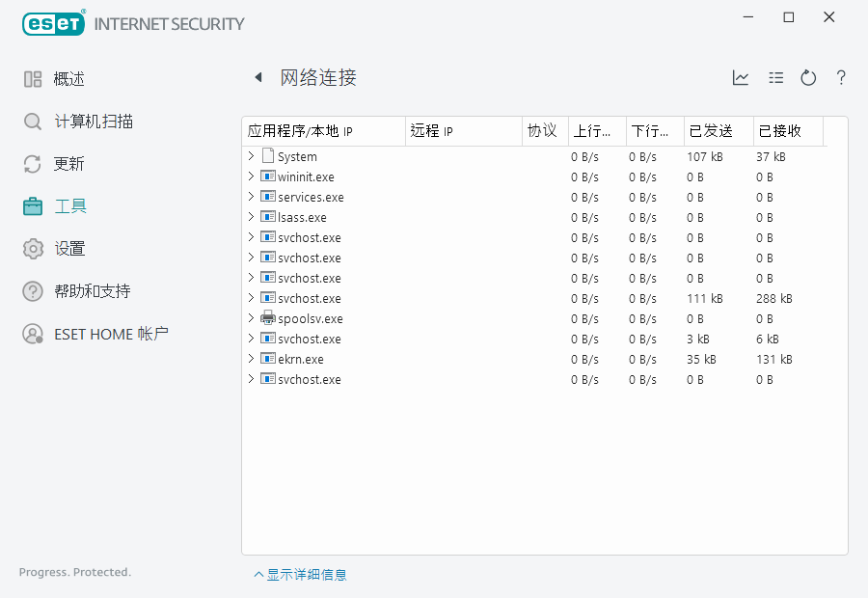Click the 概述 dashboard icon
The height and width of the screenshot is (598, 868).
[x=33, y=79]
